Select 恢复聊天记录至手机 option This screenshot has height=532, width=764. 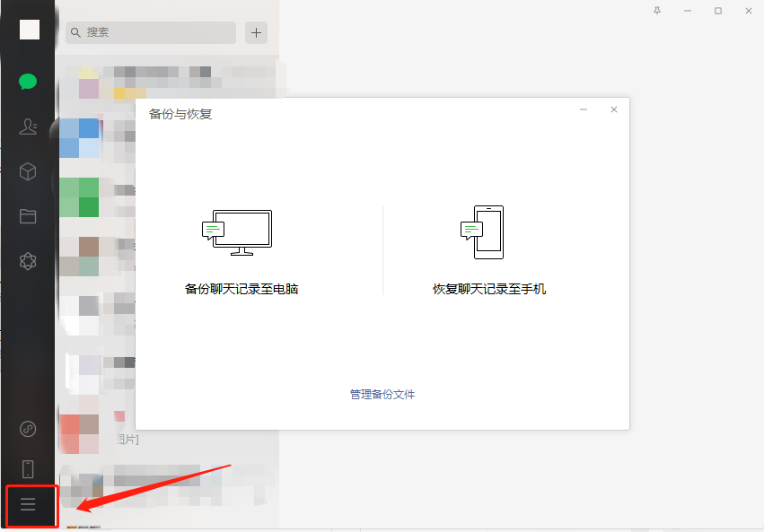489,289
